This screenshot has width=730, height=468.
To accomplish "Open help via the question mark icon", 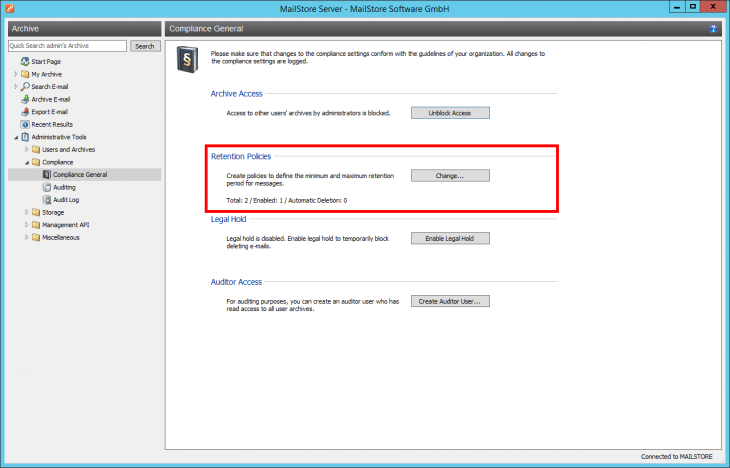I will [713, 29].
